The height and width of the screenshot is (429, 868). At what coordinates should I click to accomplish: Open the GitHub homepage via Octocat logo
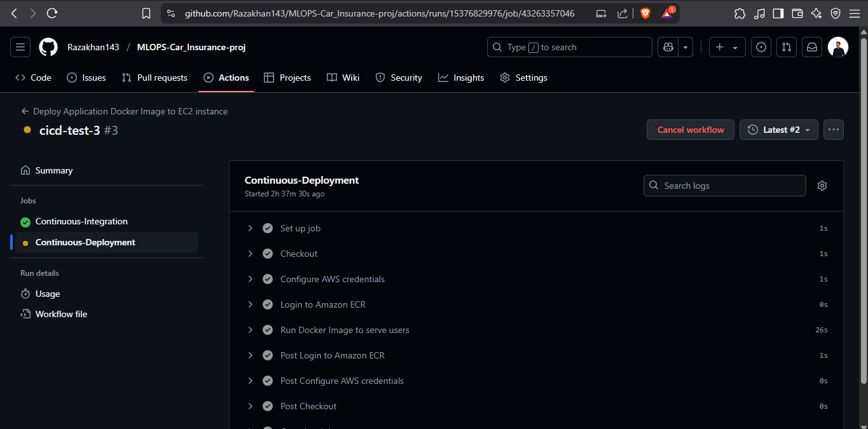click(x=48, y=47)
